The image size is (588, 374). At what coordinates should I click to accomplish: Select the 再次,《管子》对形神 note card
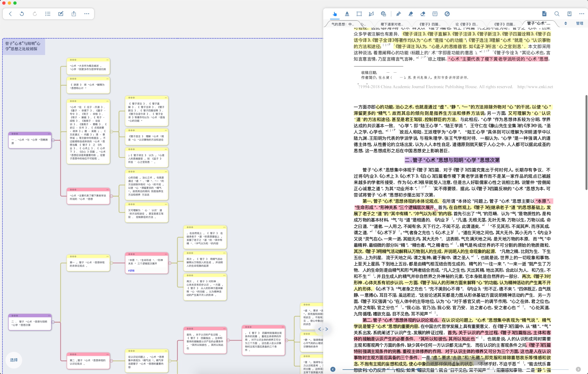point(205,287)
